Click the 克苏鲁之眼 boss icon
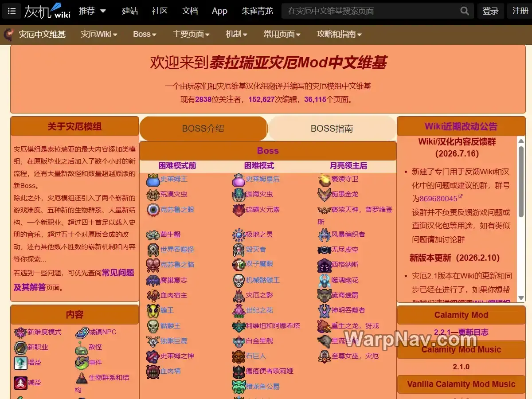The height and width of the screenshot is (399, 532). pyautogui.click(x=153, y=209)
